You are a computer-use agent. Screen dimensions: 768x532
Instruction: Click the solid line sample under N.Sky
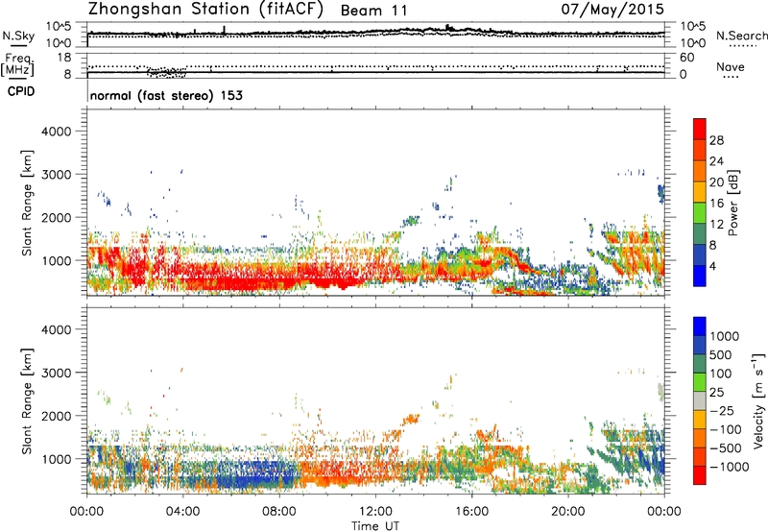[18, 45]
